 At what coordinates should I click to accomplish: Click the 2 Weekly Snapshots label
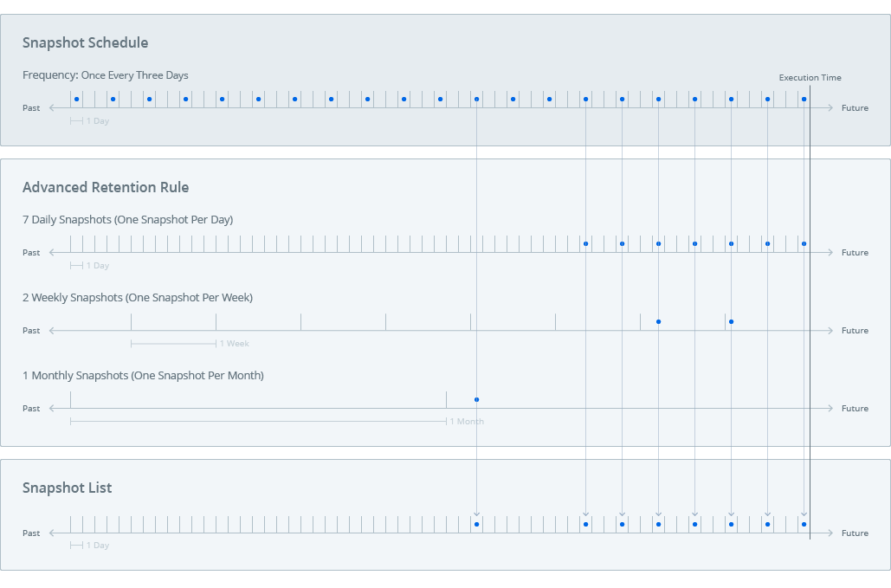(x=138, y=297)
